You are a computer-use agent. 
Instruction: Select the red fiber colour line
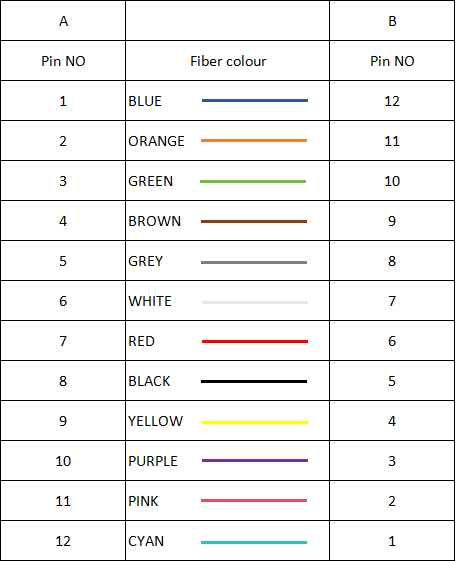click(255, 342)
